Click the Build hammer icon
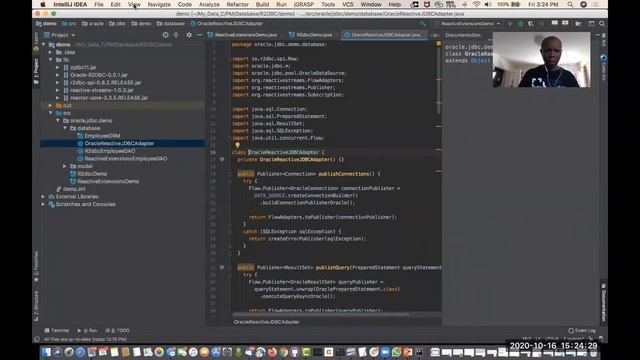Viewport: 640px width, 360px height. (422, 24)
